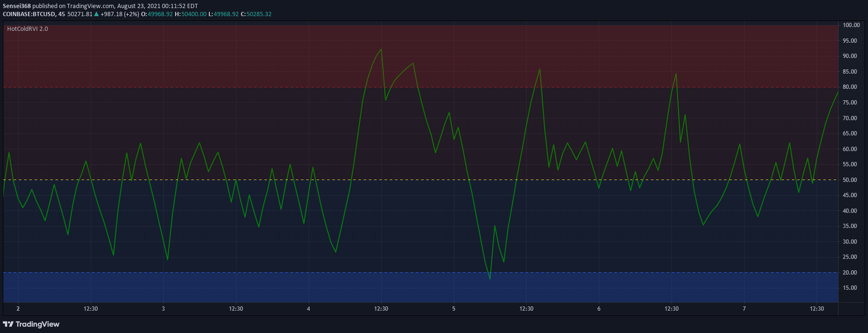The height and width of the screenshot is (333, 868).
Task: Click the 50.00 midline scale label
Action: [x=850, y=180]
